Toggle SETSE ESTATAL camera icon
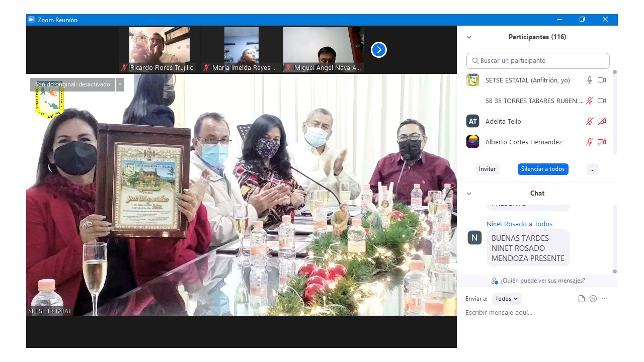 pyautogui.click(x=602, y=80)
